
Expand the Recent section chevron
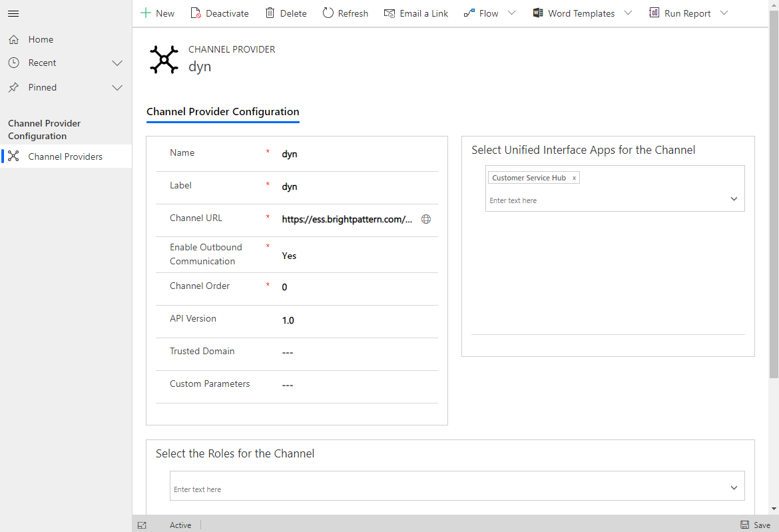point(117,63)
